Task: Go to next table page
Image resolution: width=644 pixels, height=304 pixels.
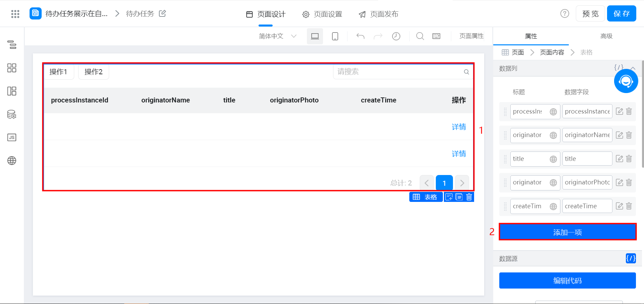Action: (x=462, y=183)
